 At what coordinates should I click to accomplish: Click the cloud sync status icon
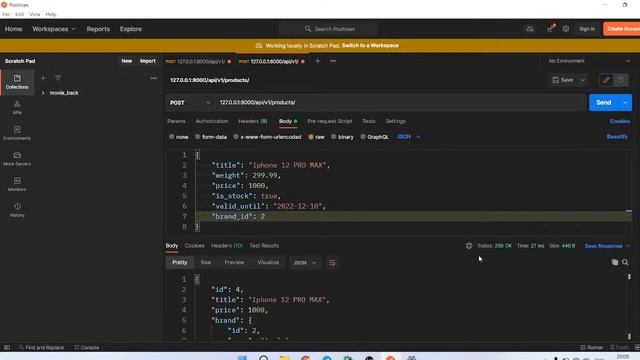coord(530,29)
